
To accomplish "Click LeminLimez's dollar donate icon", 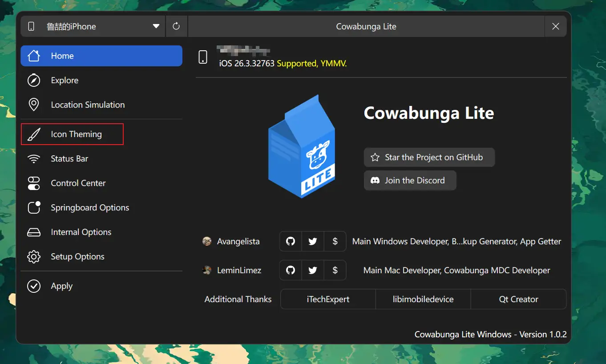I will pyautogui.click(x=335, y=271).
